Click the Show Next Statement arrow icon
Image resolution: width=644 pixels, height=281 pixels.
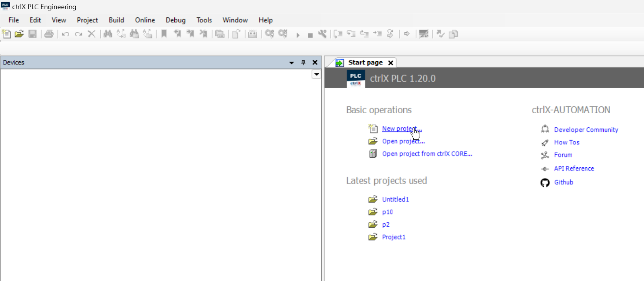click(x=407, y=34)
